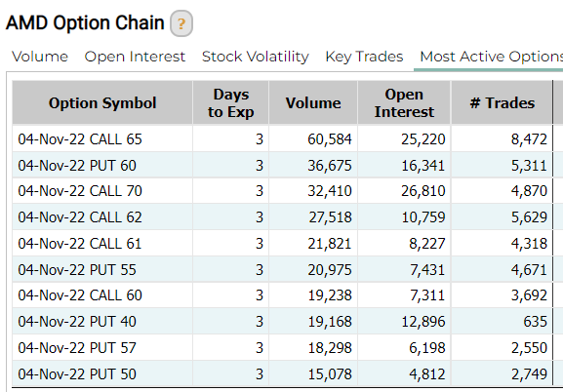This screenshot has width=563, height=392.
Task: Select 04-Nov-22 CALL 65 option symbol
Action: point(80,139)
